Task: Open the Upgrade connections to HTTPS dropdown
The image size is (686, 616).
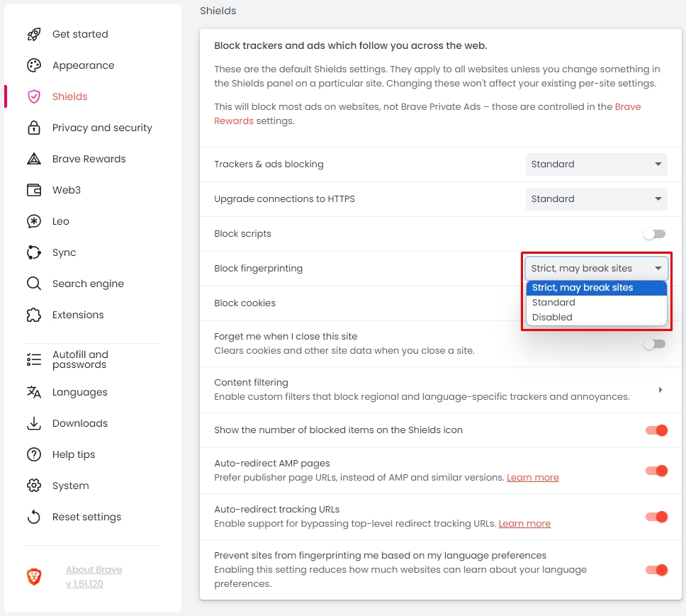Action: pos(596,199)
